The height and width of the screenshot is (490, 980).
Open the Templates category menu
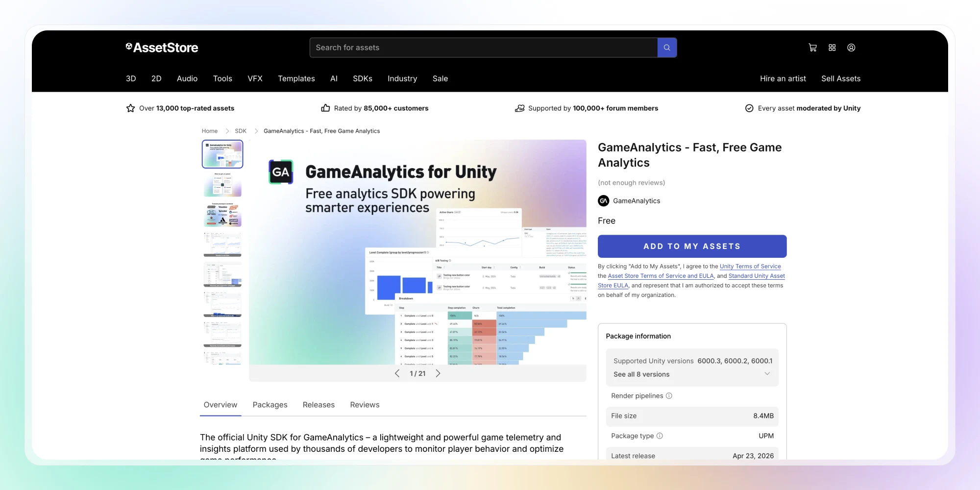point(296,78)
